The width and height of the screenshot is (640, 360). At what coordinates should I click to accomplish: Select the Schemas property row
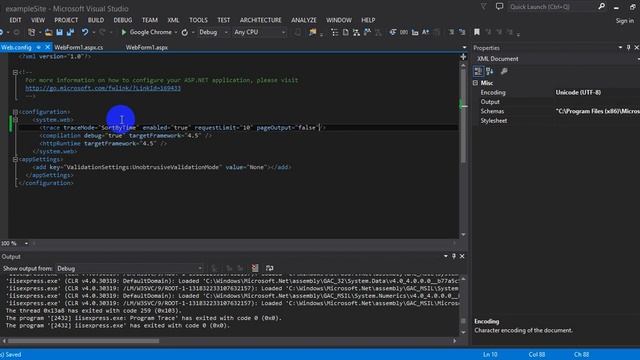pyautogui.click(x=556, y=111)
